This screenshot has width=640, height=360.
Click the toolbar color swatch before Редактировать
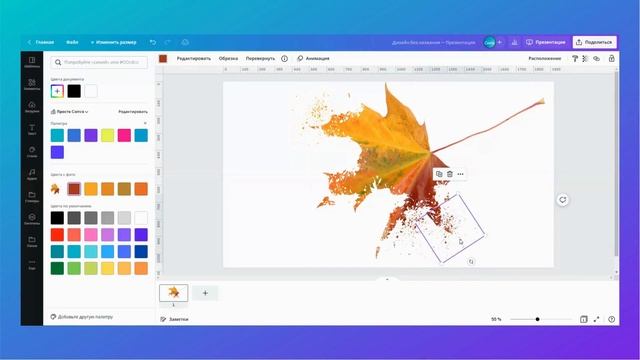[x=163, y=59]
